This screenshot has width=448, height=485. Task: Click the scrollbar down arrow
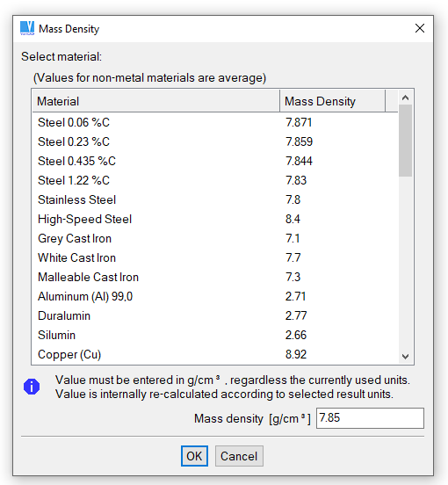point(405,357)
